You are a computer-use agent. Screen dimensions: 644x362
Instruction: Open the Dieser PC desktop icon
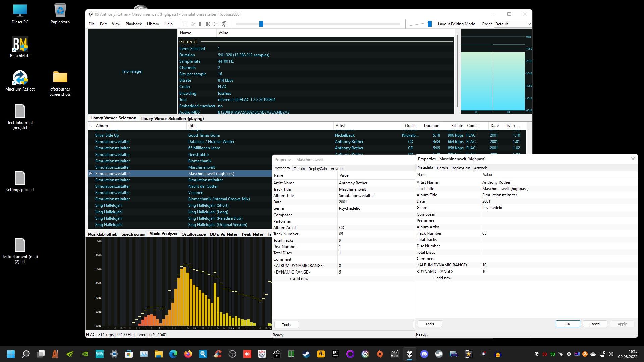[20, 14]
